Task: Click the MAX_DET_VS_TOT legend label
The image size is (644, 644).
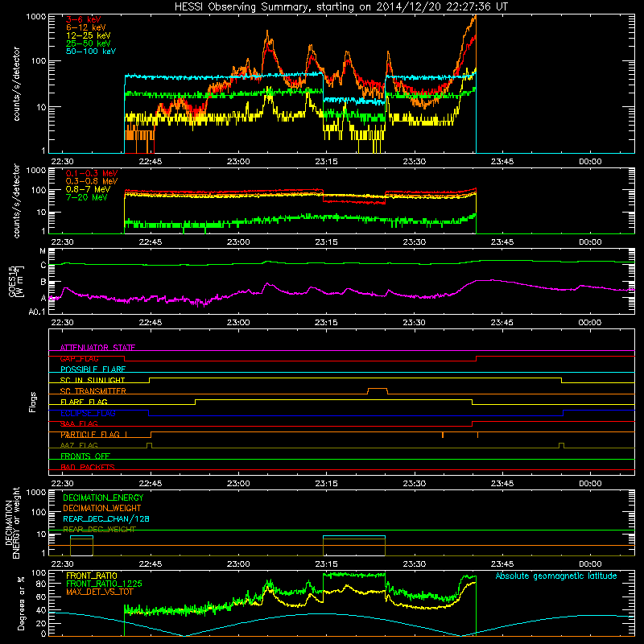Action: pos(99,592)
